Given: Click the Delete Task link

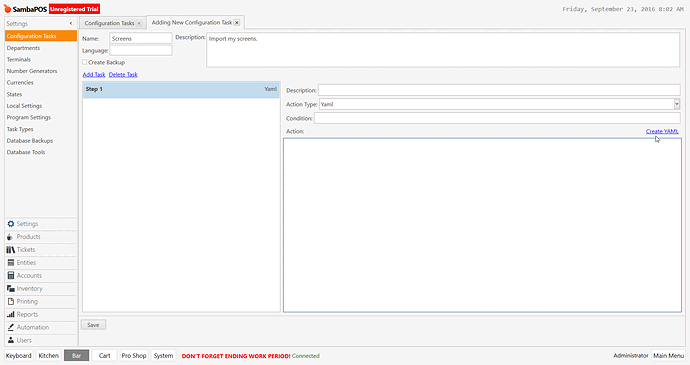Looking at the screenshot, I should click(123, 75).
